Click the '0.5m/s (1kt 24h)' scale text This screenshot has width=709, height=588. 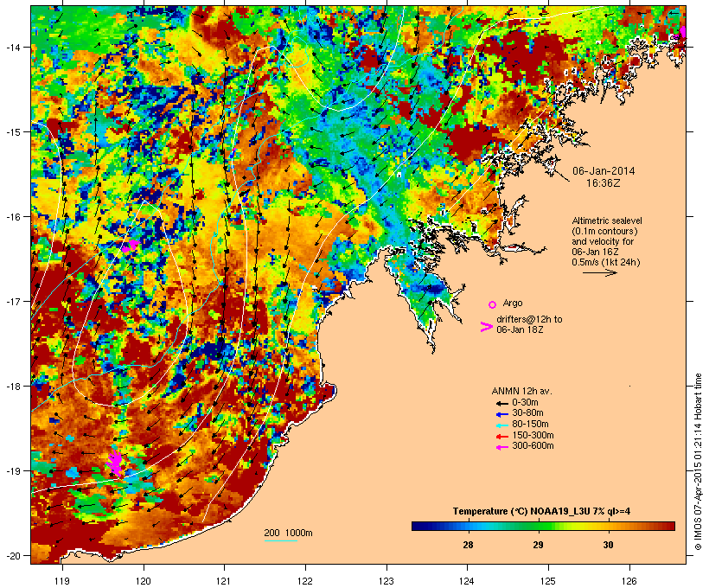click(x=606, y=262)
